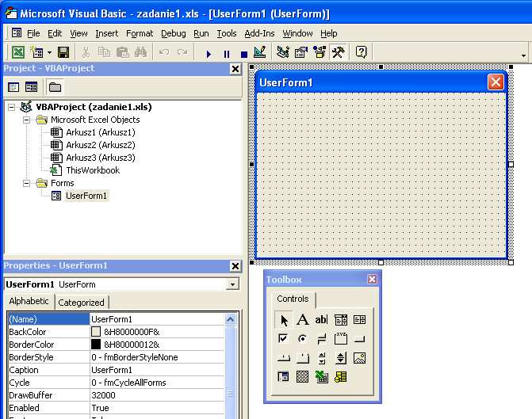The height and width of the screenshot is (419, 532).
Task: Open Project Explorer toolbar icon
Action: tap(282, 52)
